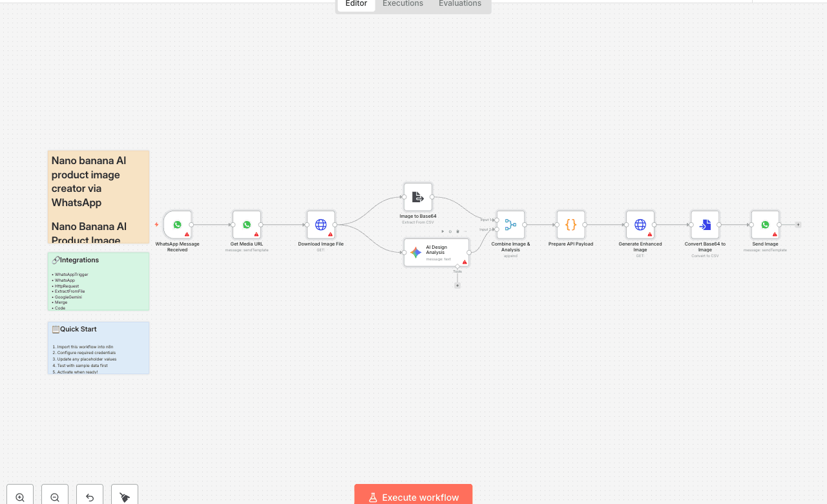Open the AI Design Analysis Gemini node
Viewport: 827px width, 504px height.
click(436, 252)
